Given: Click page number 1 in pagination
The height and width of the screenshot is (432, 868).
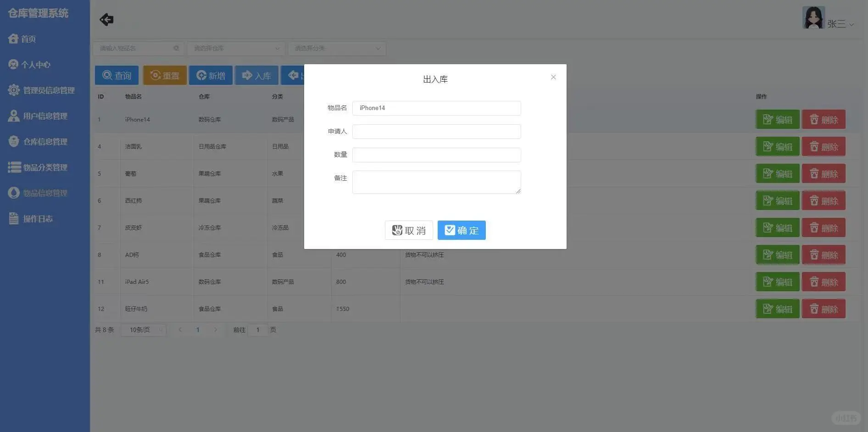Looking at the screenshot, I should (198, 329).
